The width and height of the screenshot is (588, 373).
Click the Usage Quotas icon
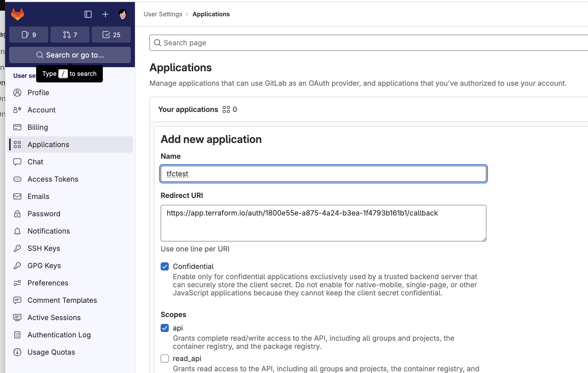[17, 352]
